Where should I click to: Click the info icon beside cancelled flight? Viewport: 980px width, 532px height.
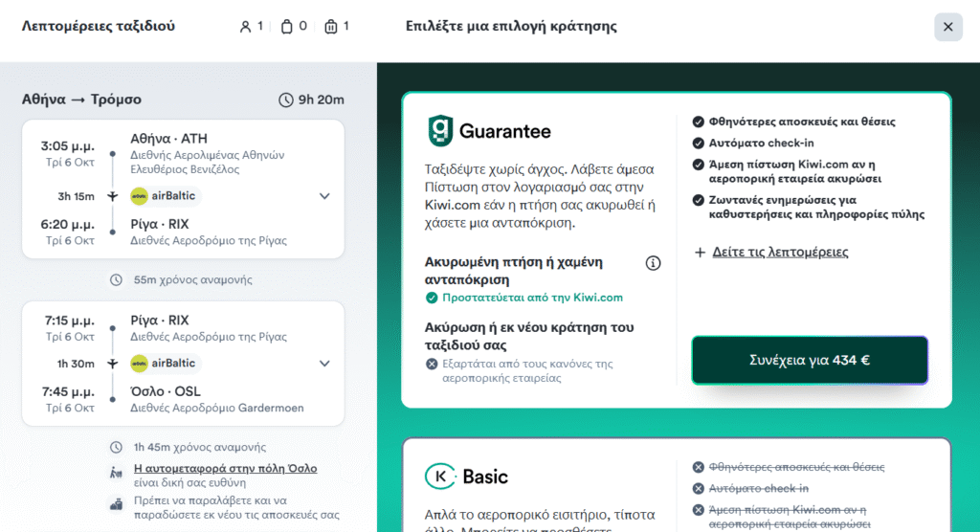pos(654,263)
